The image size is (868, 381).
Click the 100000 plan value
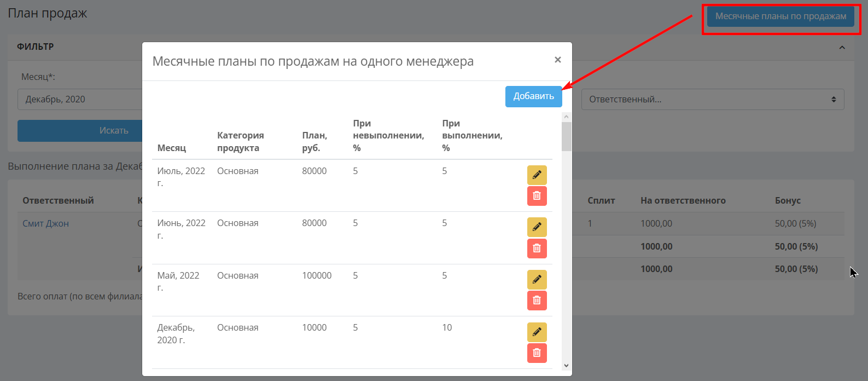[317, 276]
